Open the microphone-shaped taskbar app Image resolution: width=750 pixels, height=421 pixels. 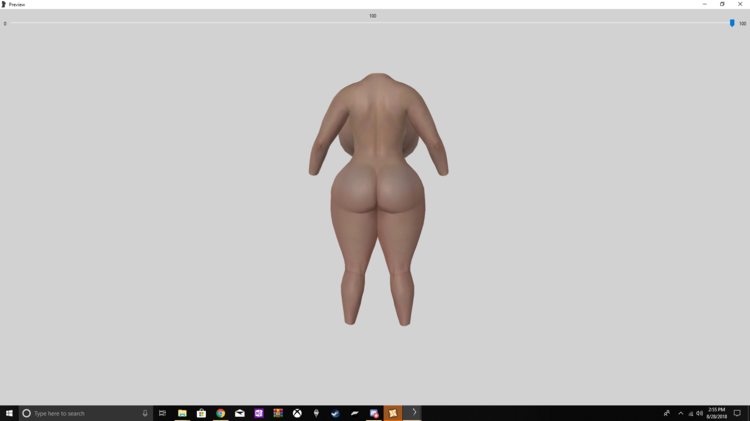tap(316, 413)
